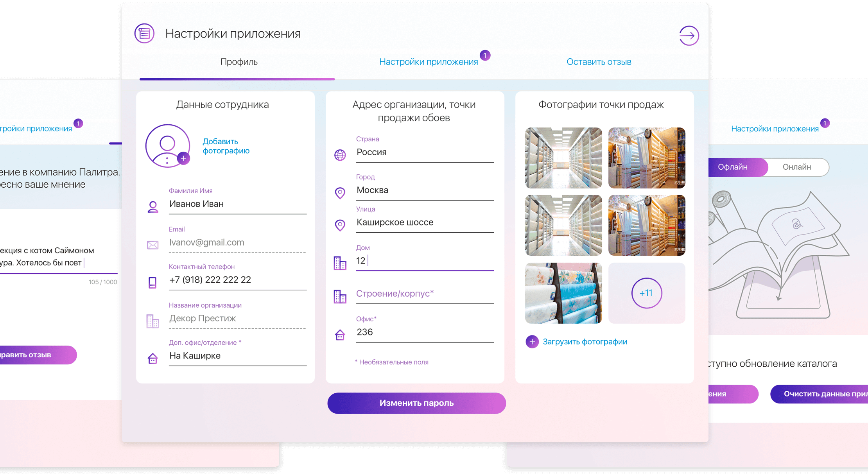Click the large profile avatar placeholder
Image resolution: width=868 pixels, height=475 pixels.
click(167, 146)
